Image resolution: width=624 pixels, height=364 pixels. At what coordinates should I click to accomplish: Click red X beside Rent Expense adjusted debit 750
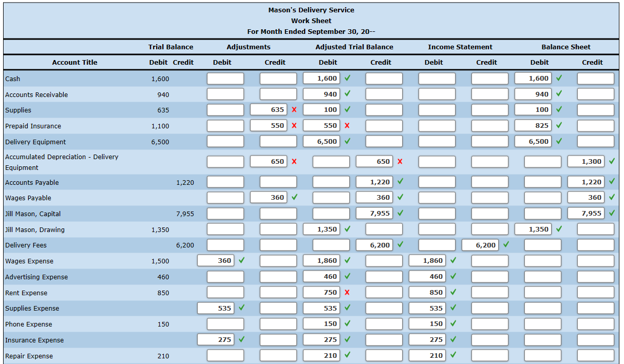coord(347,293)
